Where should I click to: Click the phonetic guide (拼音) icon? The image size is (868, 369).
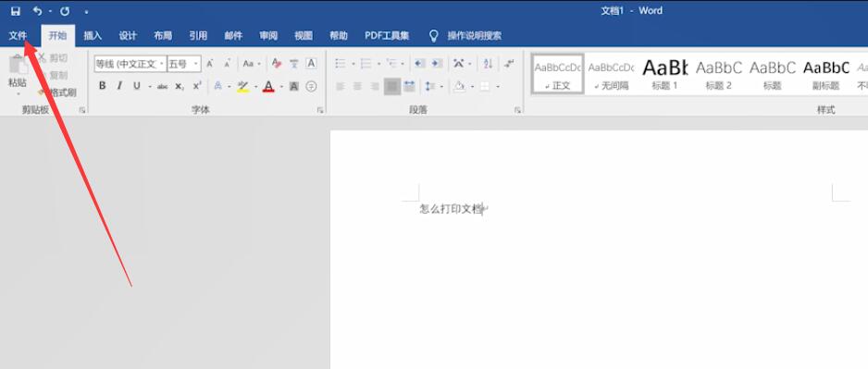pyautogui.click(x=294, y=64)
